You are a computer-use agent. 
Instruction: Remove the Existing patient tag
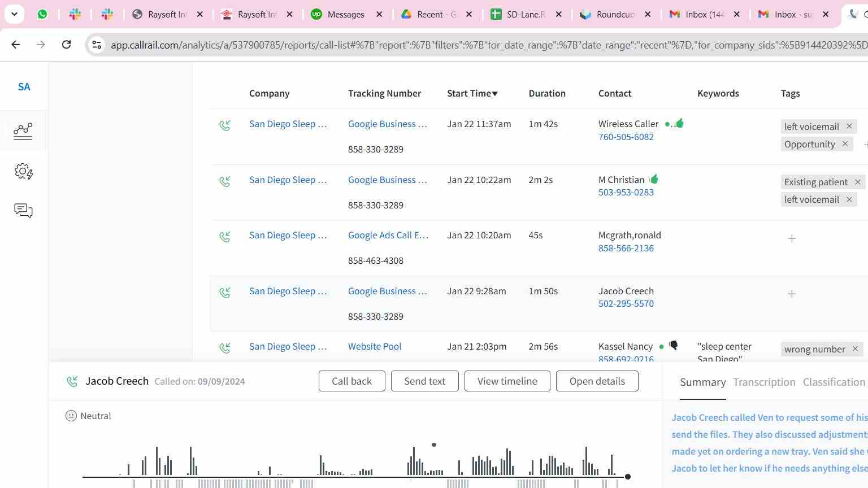tap(857, 181)
